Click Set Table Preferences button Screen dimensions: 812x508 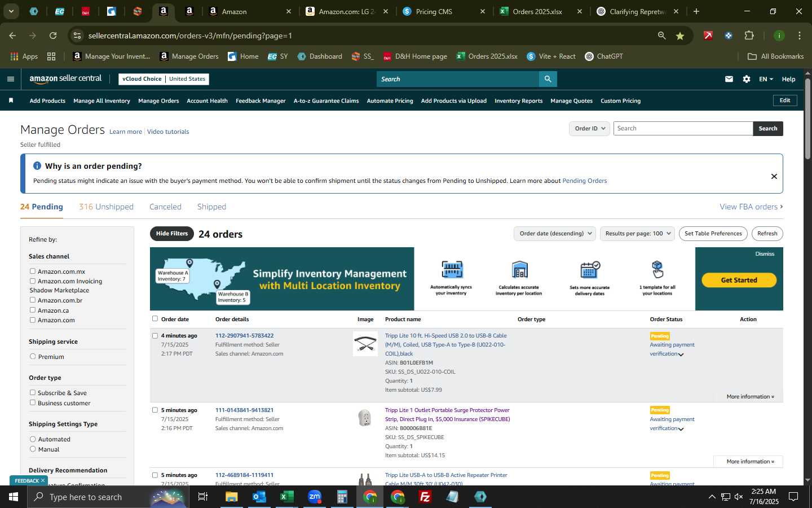[713, 234]
